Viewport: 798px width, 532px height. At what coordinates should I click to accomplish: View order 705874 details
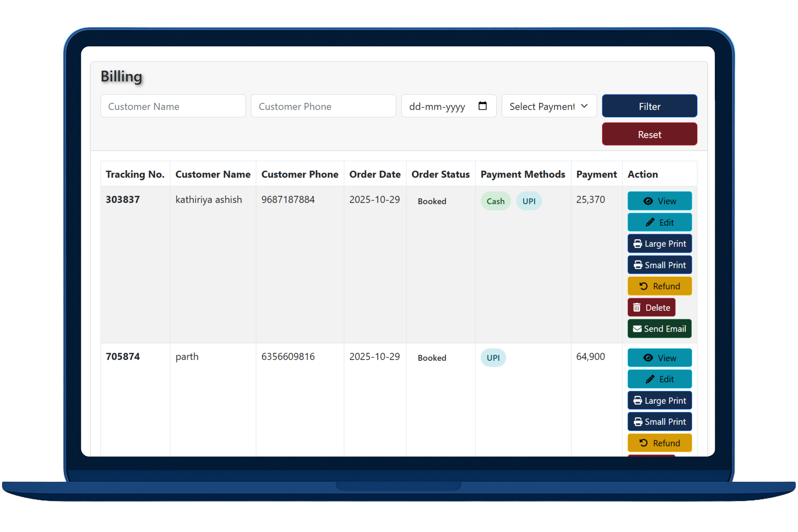[x=659, y=358]
